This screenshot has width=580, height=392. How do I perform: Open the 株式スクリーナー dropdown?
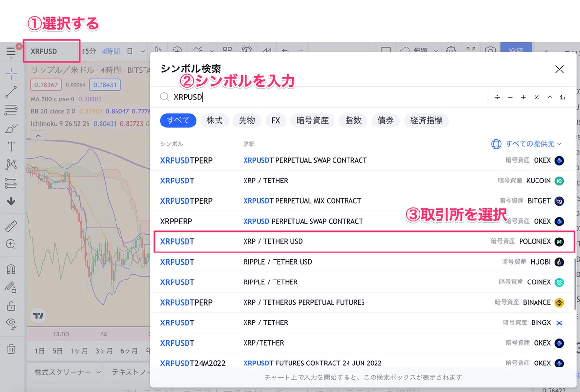tap(67, 372)
